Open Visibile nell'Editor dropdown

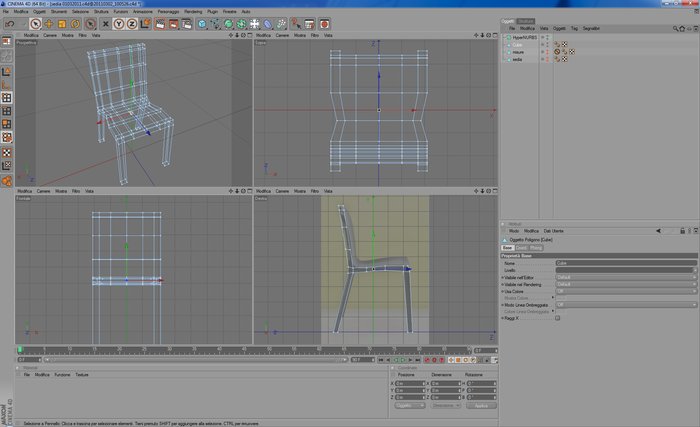click(626, 277)
